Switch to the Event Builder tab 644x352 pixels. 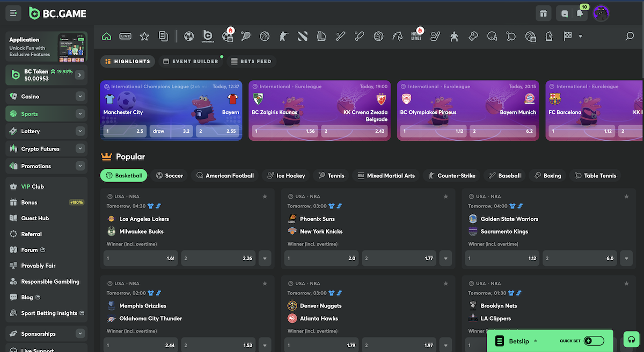click(191, 61)
